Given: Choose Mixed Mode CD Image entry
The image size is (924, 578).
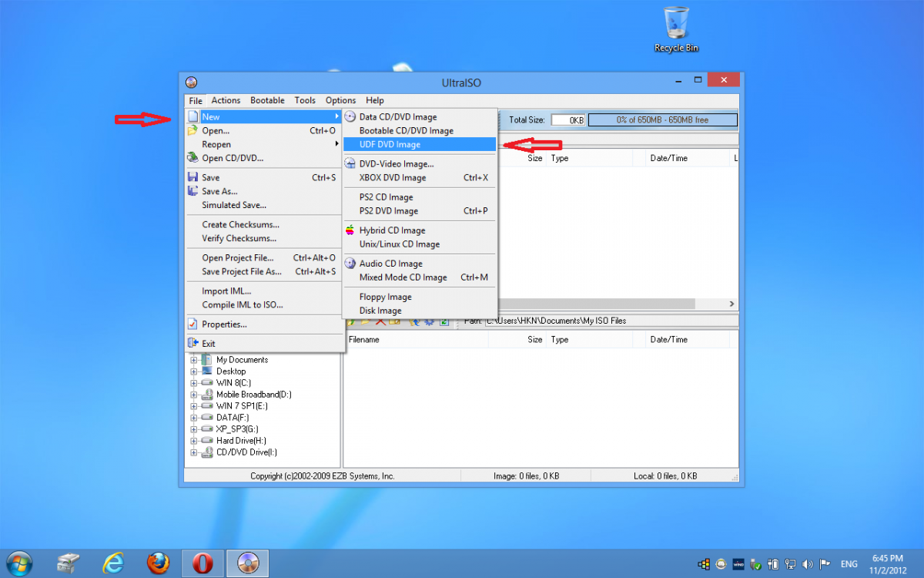Looking at the screenshot, I should pyautogui.click(x=420, y=277).
